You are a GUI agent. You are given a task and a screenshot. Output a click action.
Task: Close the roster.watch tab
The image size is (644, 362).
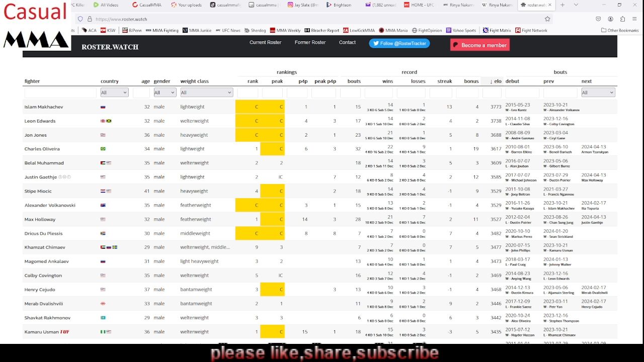point(549,5)
